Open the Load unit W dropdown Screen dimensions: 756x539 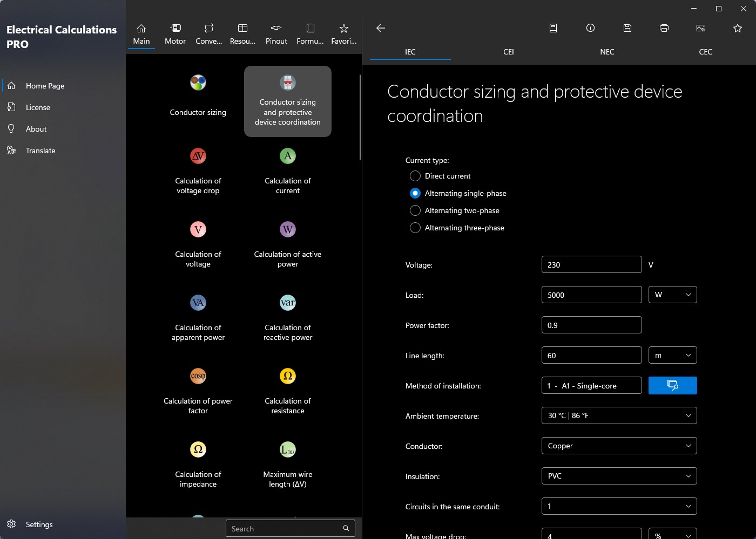click(673, 295)
